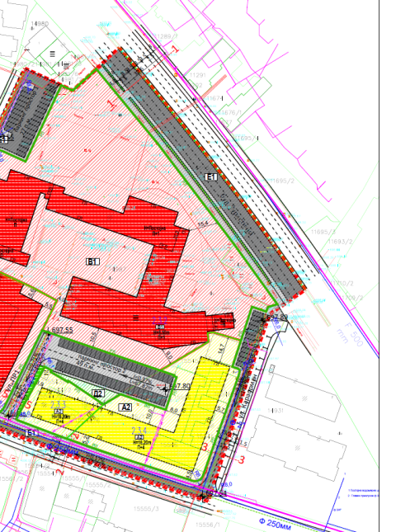
Task: Select parcel number 11695/2
Action: pos(282,181)
